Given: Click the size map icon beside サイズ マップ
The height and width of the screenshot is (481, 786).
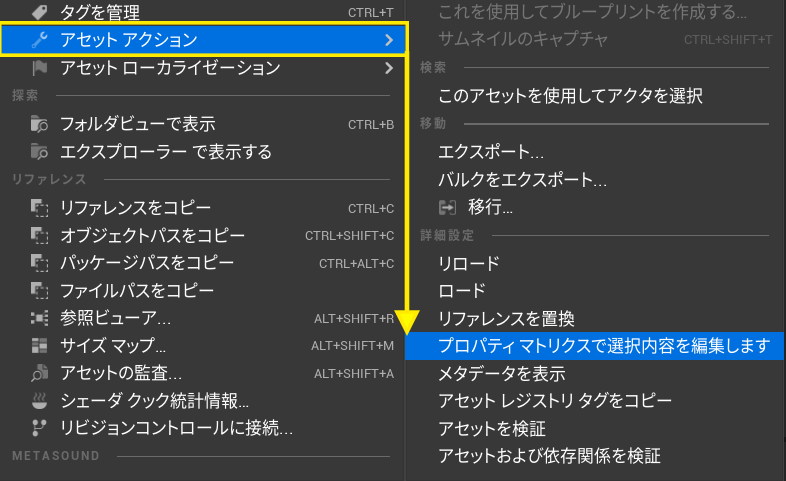Looking at the screenshot, I should [40, 345].
